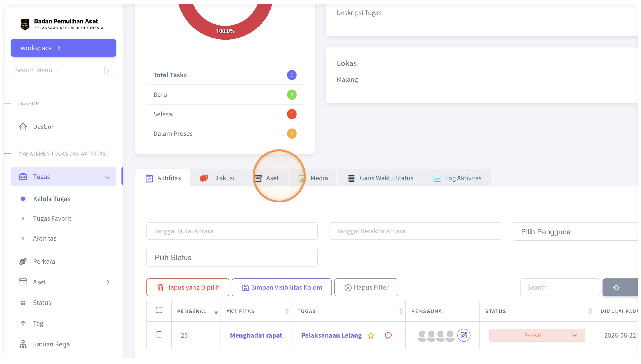Image resolution: width=641 pixels, height=364 pixels.
Task: Tick the select-all checkbox in table header
Action: 159,310
